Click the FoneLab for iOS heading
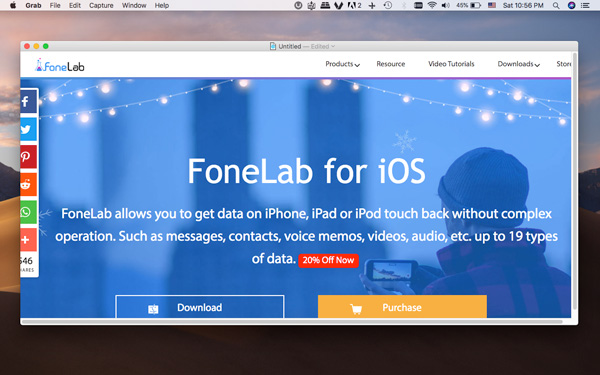600x375 pixels. coord(306,171)
